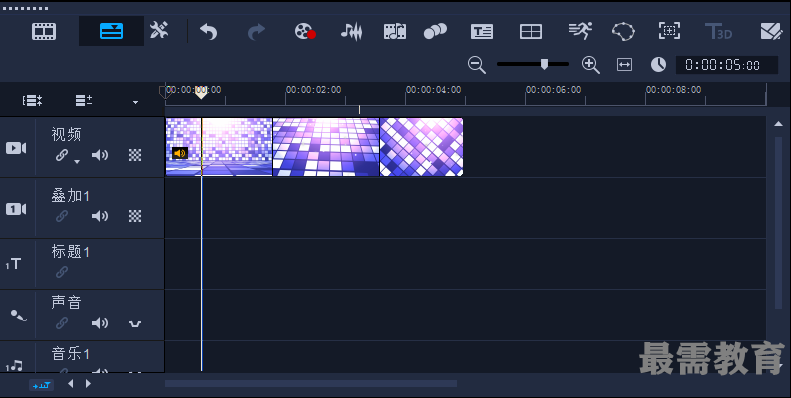Click the 视频 track label
The width and height of the screenshot is (791, 398).
tap(66, 134)
